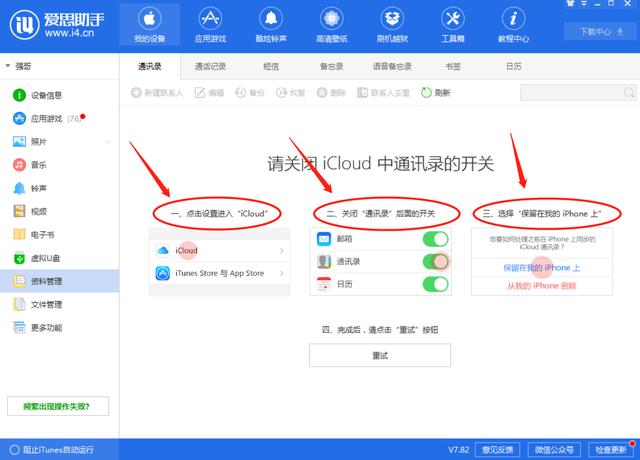Select 虚拟U盘 virtual USB in the sidebar
This screenshot has width=640, height=460.
pyautogui.click(x=60, y=258)
